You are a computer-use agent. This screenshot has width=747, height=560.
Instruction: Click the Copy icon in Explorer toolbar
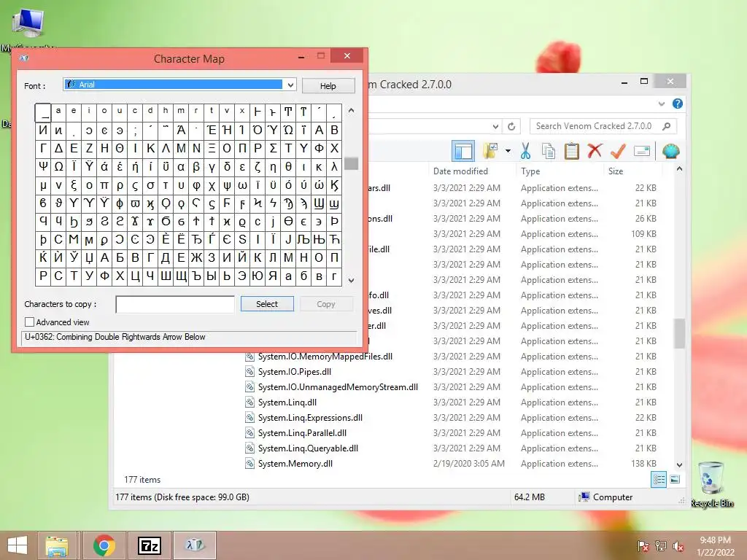pos(549,151)
